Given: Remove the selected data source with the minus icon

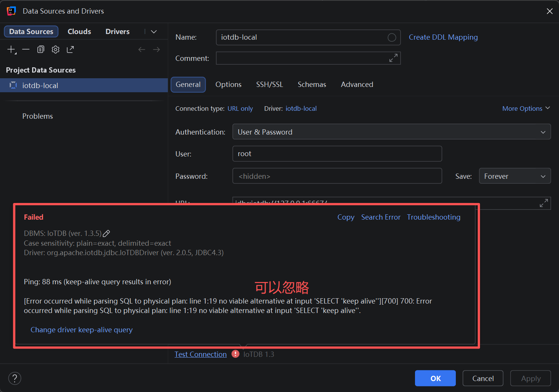Looking at the screenshot, I should (26, 50).
